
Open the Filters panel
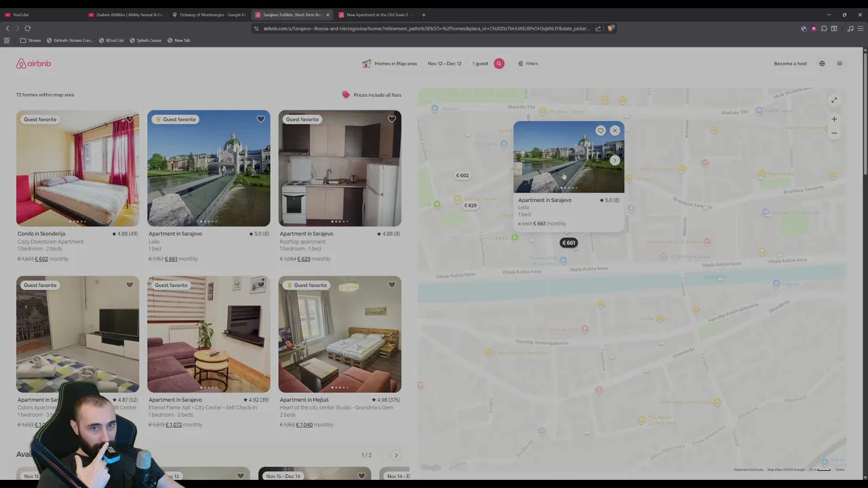click(528, 64)
